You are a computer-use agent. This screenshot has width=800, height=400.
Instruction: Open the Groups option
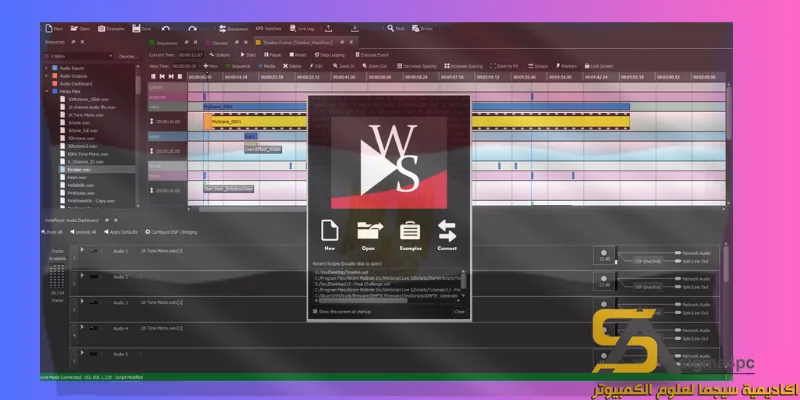[538, 66]
